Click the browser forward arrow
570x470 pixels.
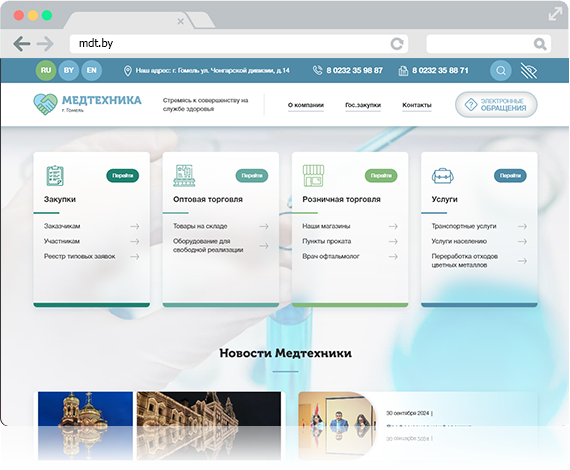pos(45,44)
